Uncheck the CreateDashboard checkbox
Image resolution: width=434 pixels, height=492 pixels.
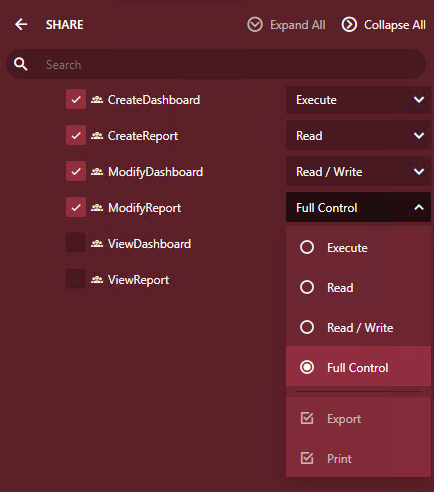coord(76,99)
